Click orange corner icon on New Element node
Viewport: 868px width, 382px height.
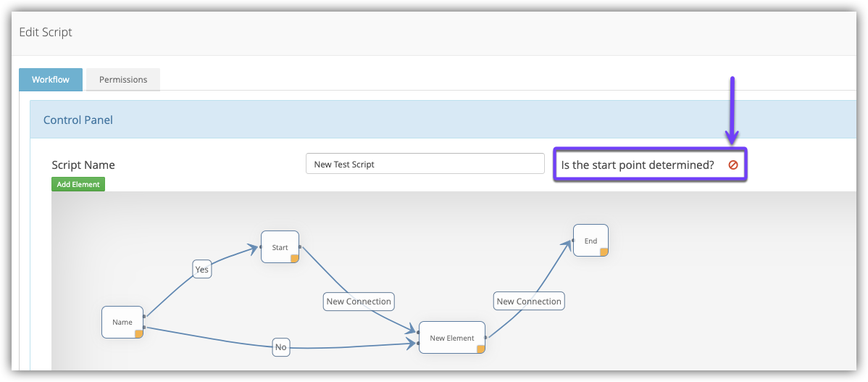tap(480, 349)
